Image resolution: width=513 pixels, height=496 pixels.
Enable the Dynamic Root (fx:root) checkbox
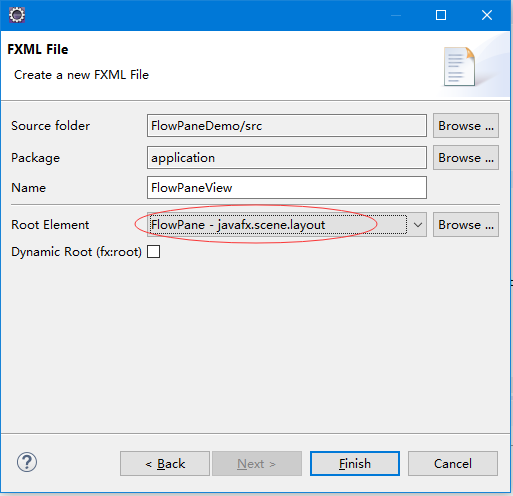154,252
